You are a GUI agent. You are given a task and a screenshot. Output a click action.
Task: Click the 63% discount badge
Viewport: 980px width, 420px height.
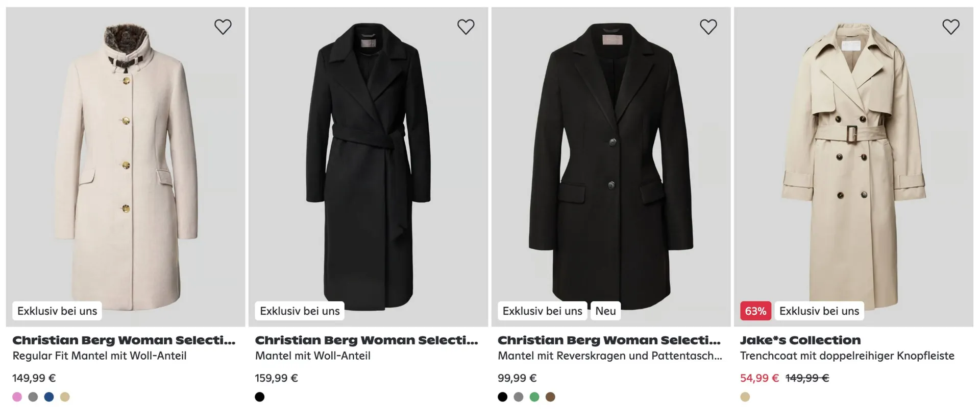(755, 311)
